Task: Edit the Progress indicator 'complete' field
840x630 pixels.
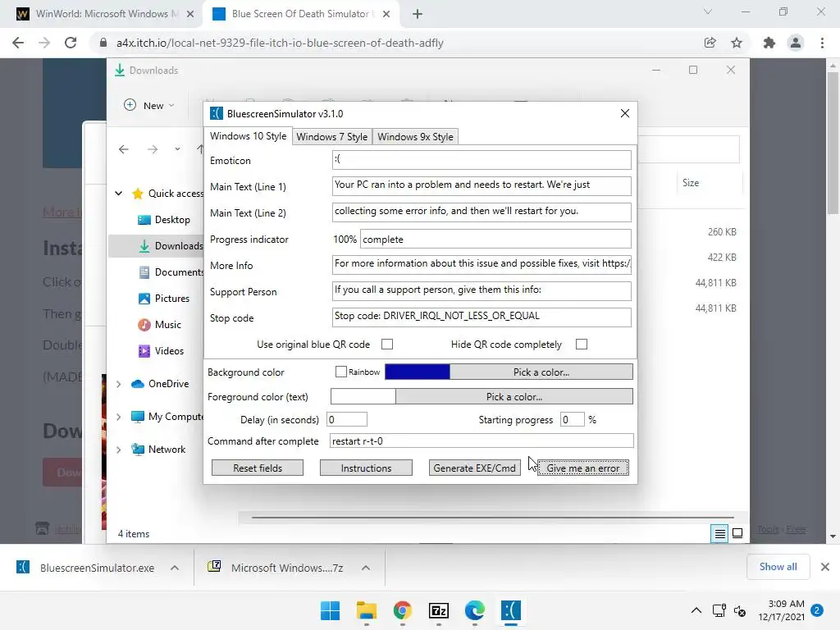Action: click(x=495, y=239)
